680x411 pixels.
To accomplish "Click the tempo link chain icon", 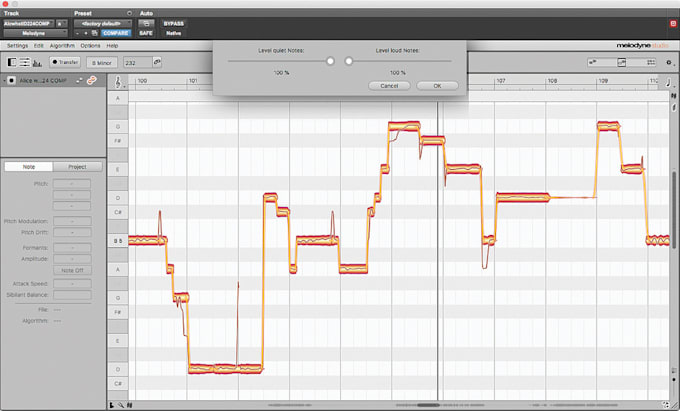I will pos(157,62).
